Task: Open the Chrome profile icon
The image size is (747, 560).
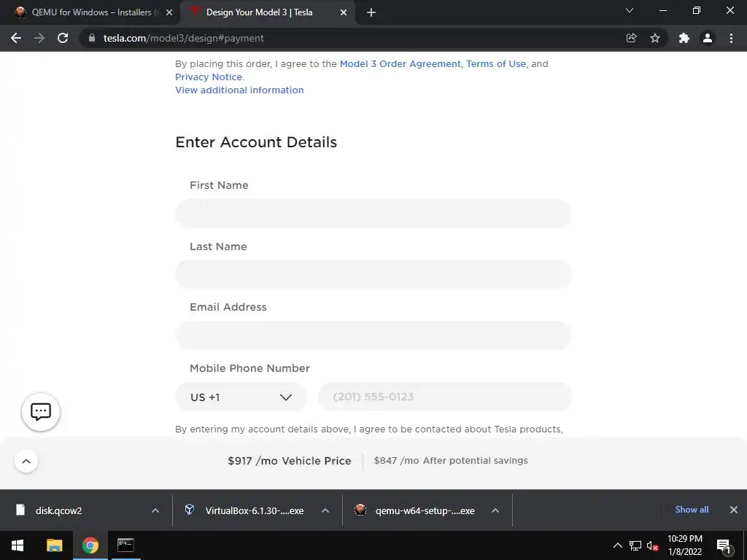Action: pyautogui.click(x=708, y=38)
